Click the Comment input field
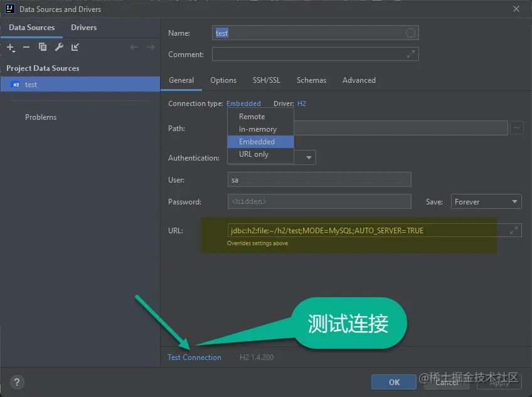This screenshot has width=532, height=397. click(315, 54)
